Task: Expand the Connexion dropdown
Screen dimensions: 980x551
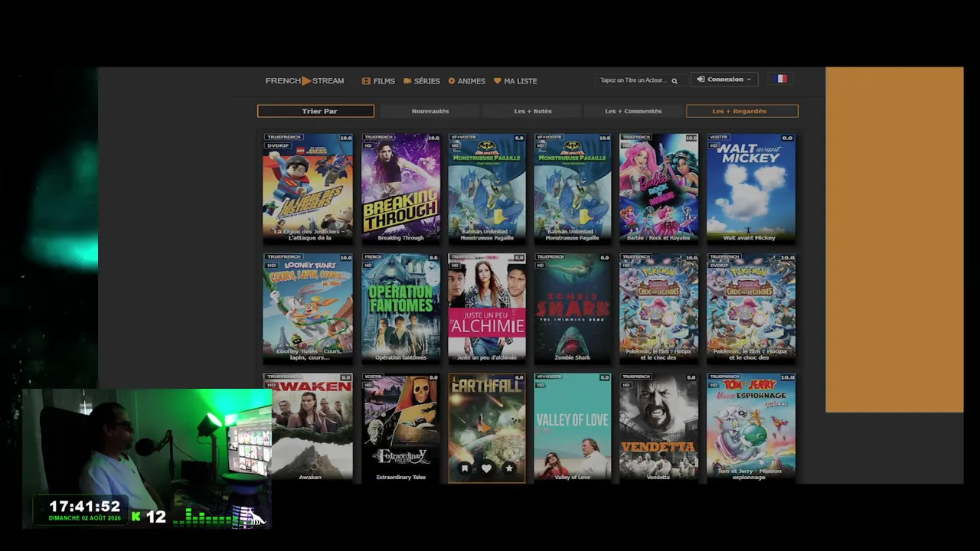Action: [724, 80]
